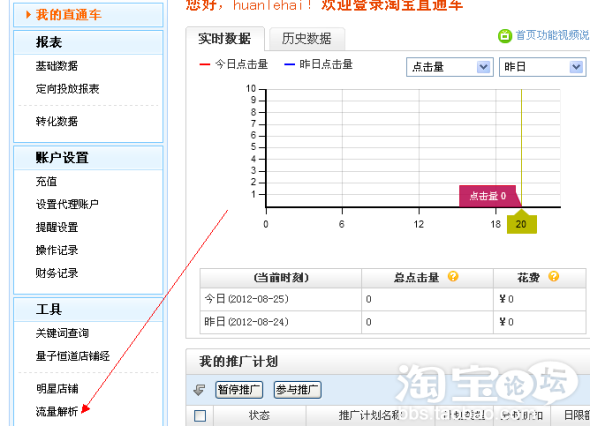Click the 今日 (2012-08-25) row label
The image size is (590, 426).
click(246, 299)
